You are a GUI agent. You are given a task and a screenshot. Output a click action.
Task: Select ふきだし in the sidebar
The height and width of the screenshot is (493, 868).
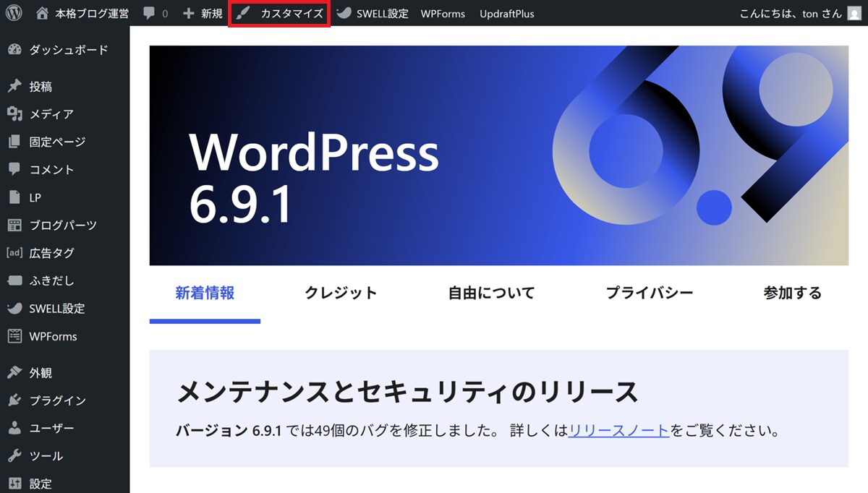pos(51,280)
